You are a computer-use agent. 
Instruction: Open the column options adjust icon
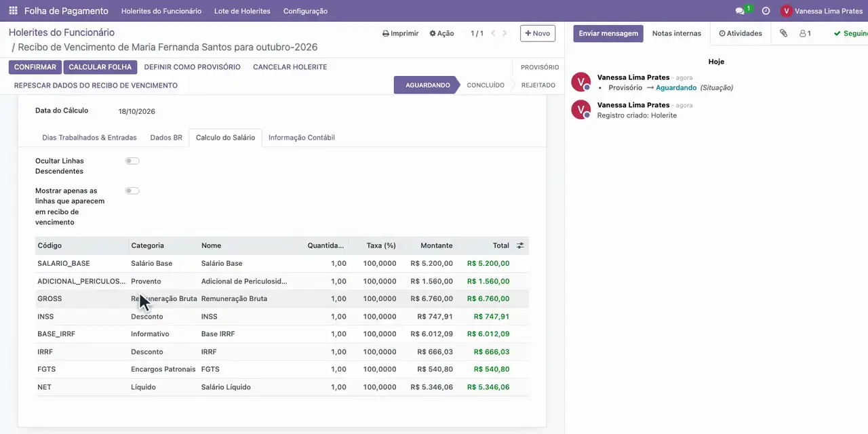(x=520, y=245)
